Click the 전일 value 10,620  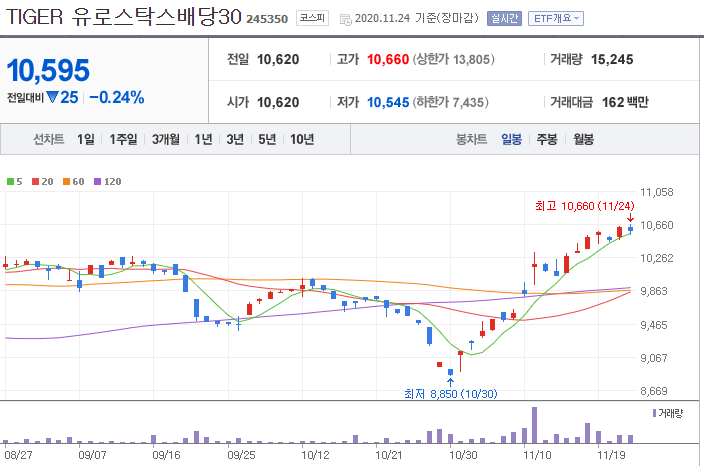click(278, 59)
